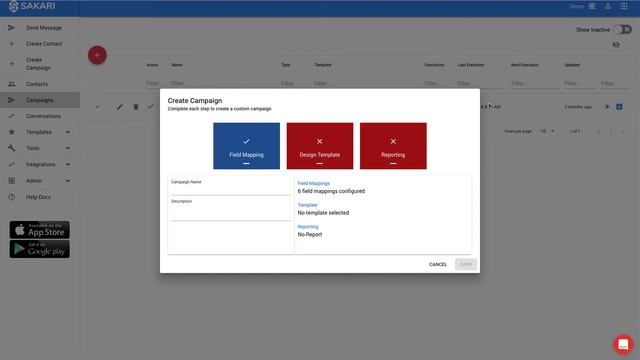Click the Save button in dialog
This screenshot has width=640, height=360.
pos(466,264)
